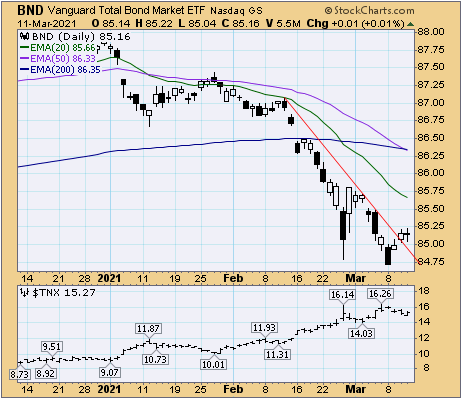
Task: Click the green EMA(20) 85.66 legend
Action: click(x=58, y=48)
